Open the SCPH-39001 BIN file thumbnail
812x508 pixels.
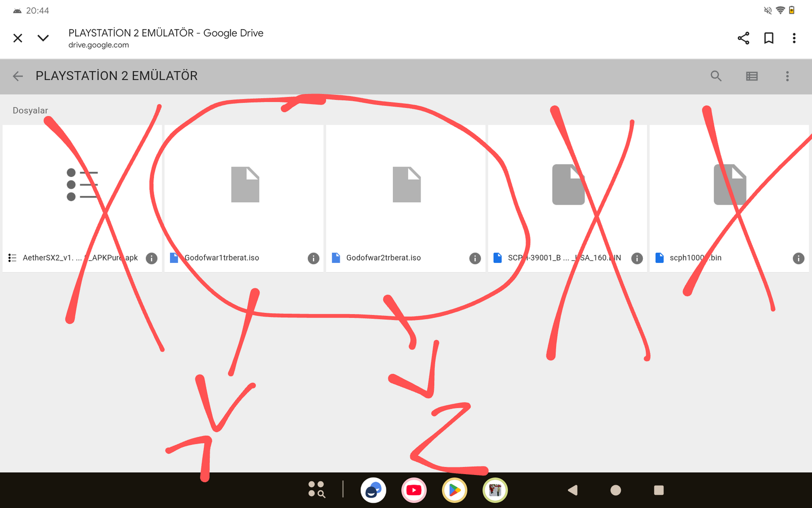(568, 184)
